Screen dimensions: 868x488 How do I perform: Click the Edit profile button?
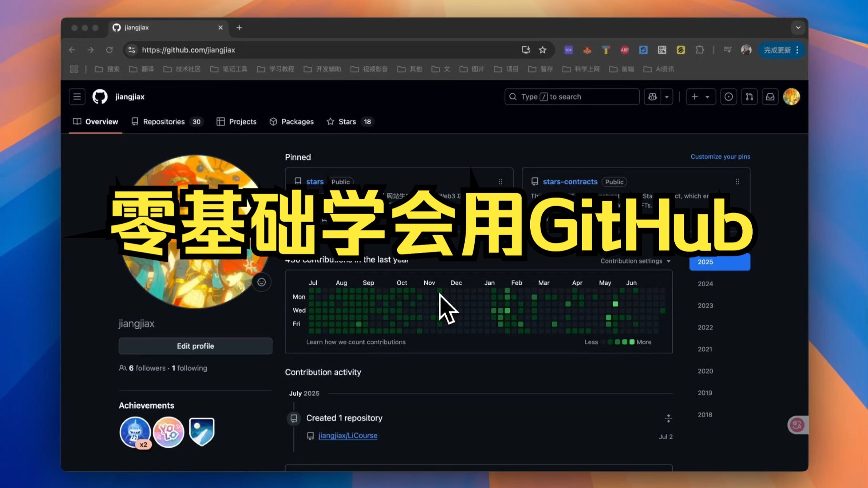195,346
